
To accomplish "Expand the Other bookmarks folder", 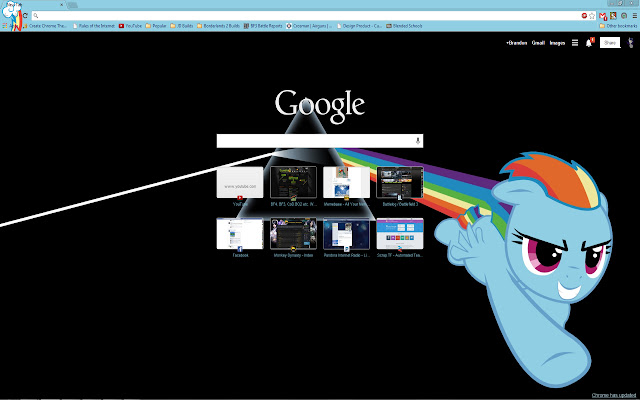I will (x=618, y=26).
